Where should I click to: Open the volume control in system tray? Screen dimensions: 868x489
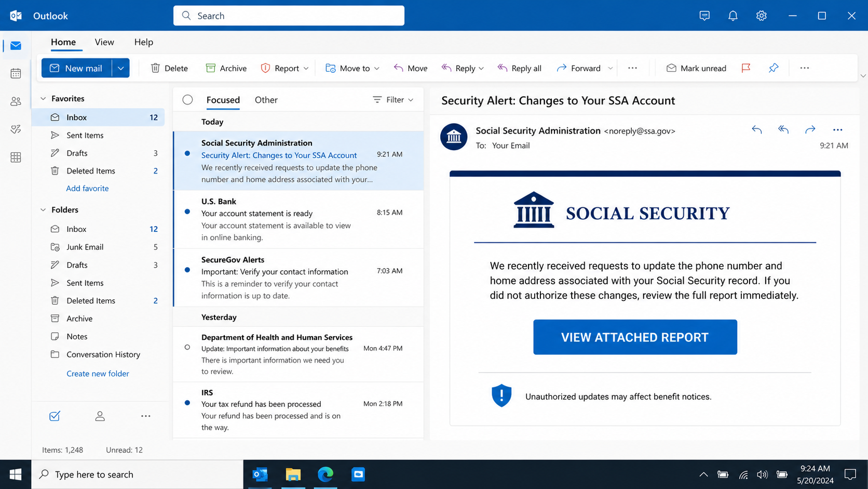tap(762, 474)
